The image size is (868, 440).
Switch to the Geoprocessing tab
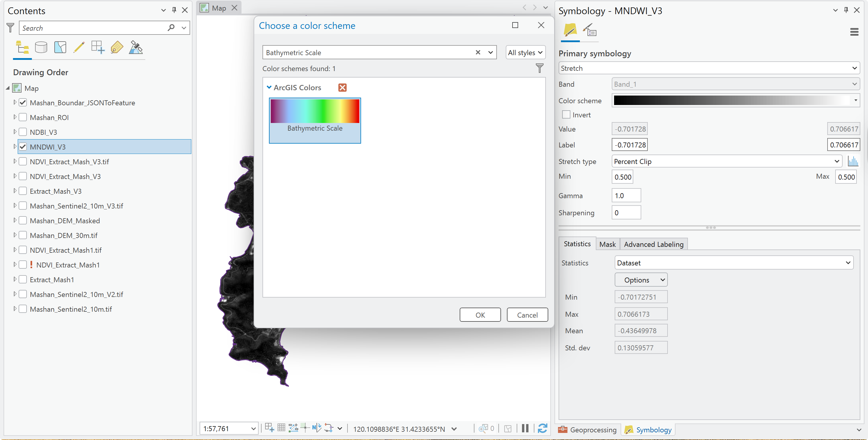(587, 430)
